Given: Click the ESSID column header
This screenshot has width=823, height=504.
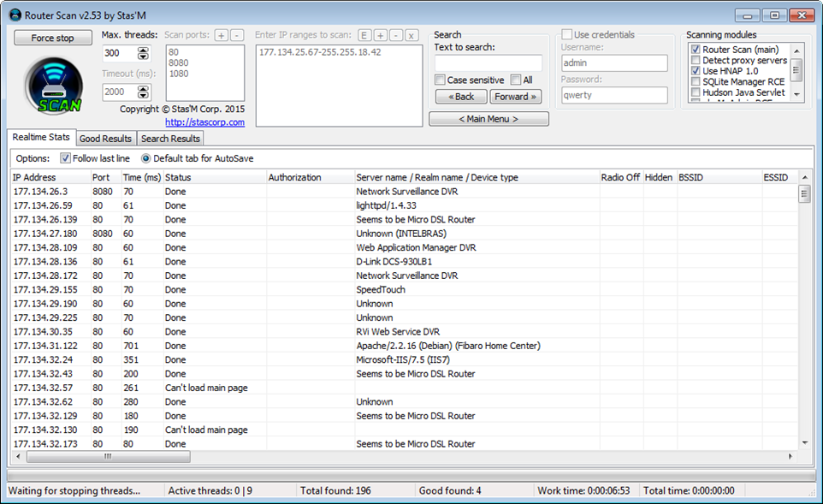Looking at the screenshot, I should coord(780,177).
